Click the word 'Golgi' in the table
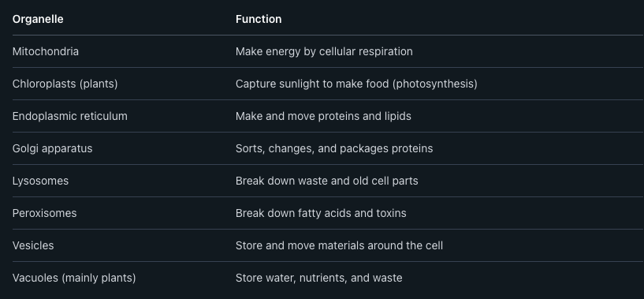The height and width of the screenshot is (299, 644). 25,148
